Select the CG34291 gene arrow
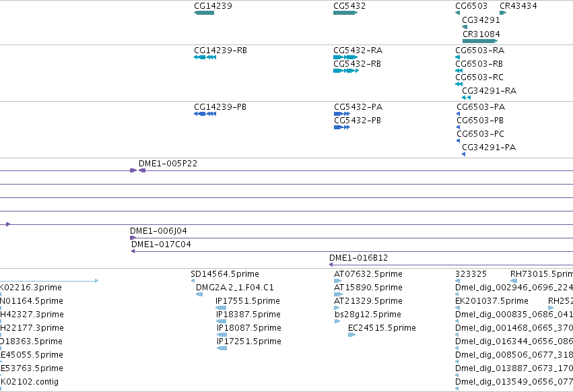Image resolution: width=573 pixels, height=392 pixels. (x=465, y=27)
